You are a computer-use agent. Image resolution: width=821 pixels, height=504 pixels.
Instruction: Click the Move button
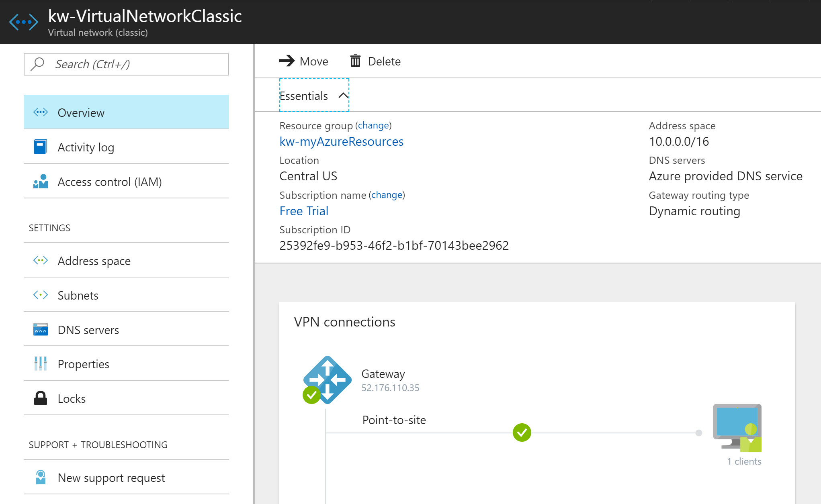click(304, 61)
